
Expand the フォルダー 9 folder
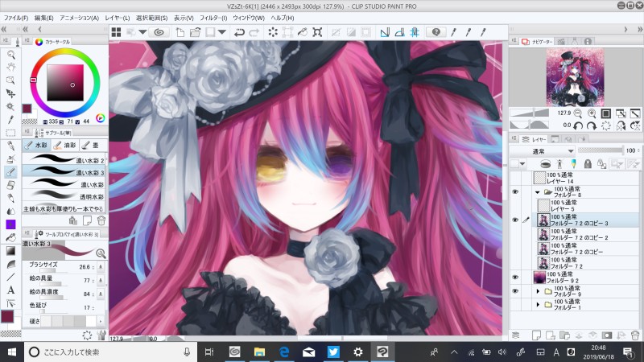(x=538, y=291)
